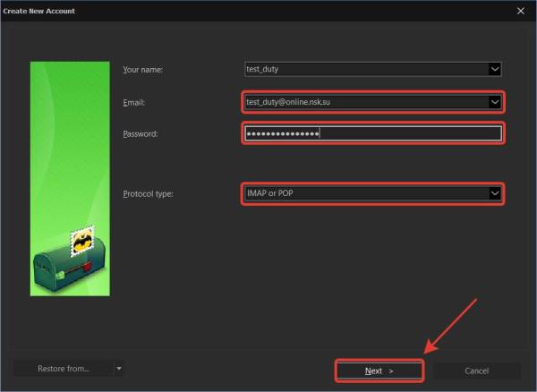Expand the Your name dropdown arrow

tap(495, 69)
